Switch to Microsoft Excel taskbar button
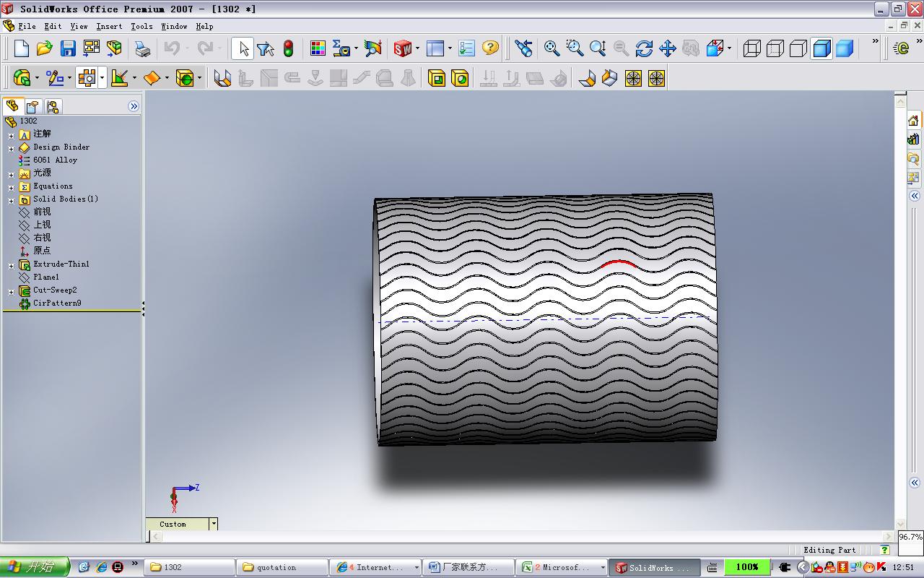The width and height of the screenshot is (924, 578). pos(562,567)
